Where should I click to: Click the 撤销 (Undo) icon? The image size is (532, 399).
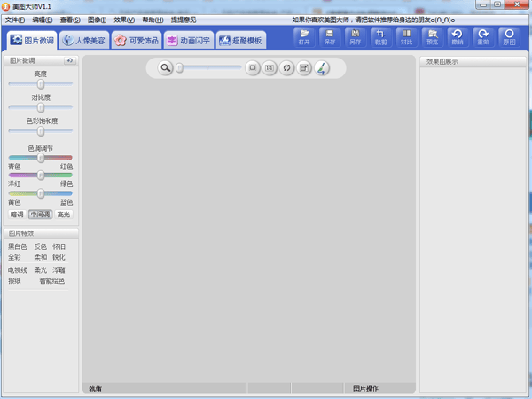point(458,37)
